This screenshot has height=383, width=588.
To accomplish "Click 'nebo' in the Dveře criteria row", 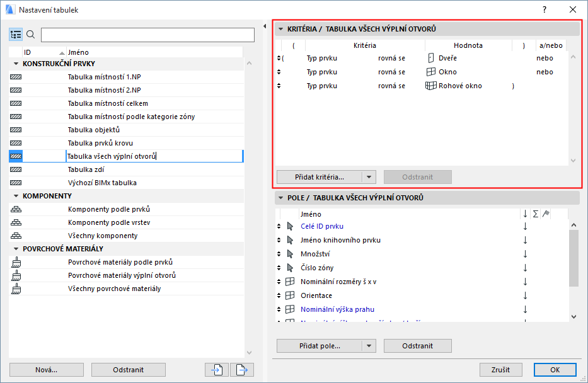I will [x=545, y=58].
